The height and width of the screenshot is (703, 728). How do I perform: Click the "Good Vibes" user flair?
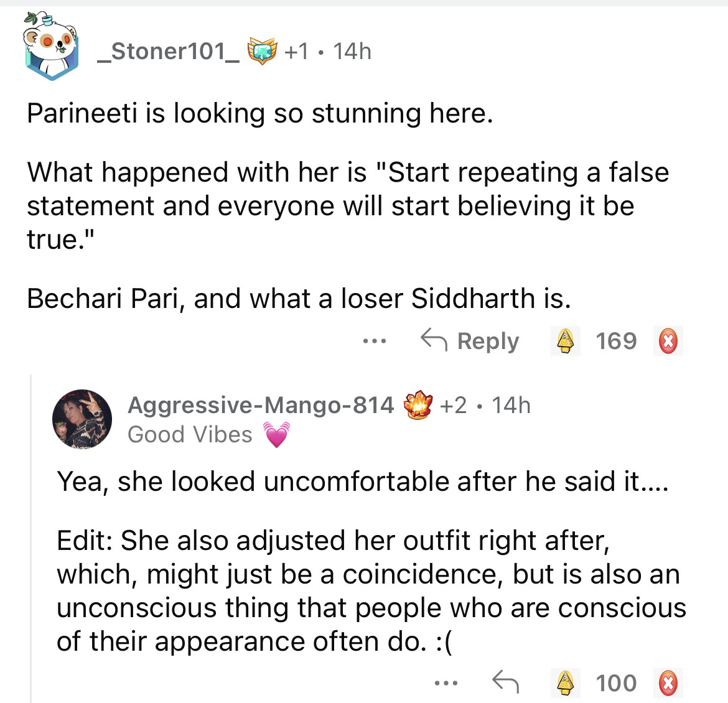[x=190, y=434]
